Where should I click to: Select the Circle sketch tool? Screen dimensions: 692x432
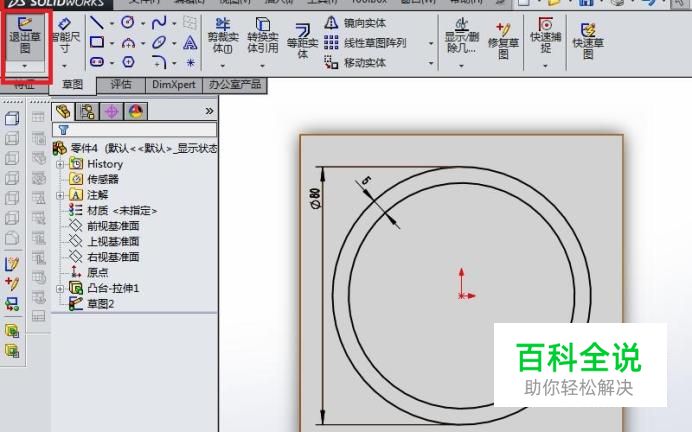128,23
